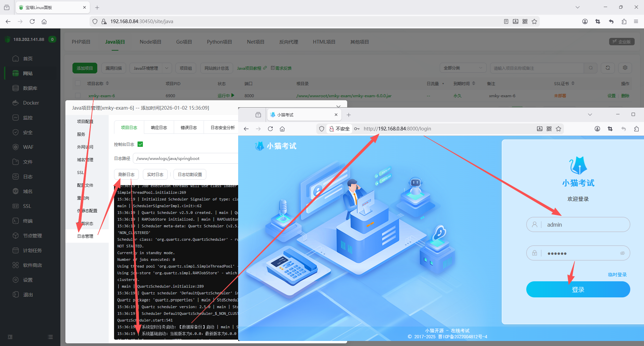Click home icon in outer browser toolbar
The height and width of the screenshot is (346, 644).
[x=44, y=21]
